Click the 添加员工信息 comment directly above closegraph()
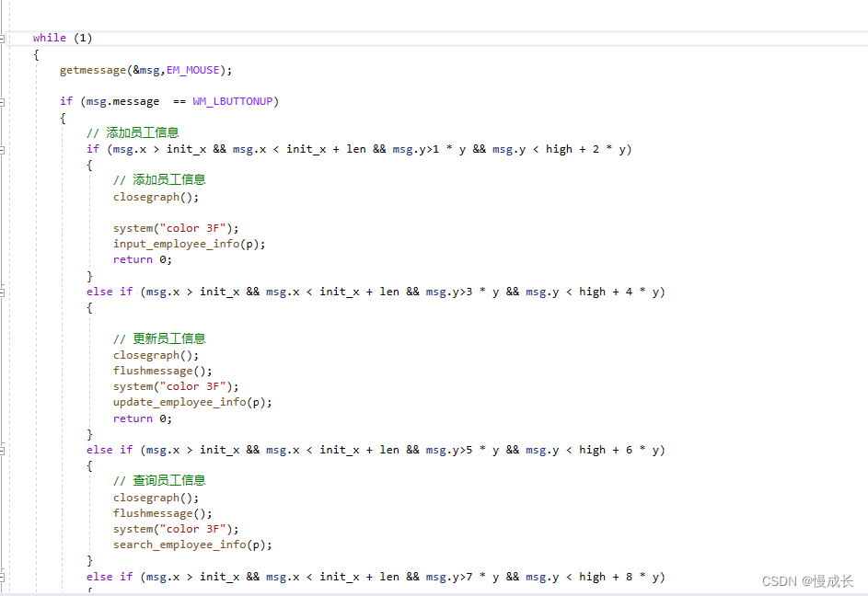Screen dimensions: 868x596 (x=159, y=180)
